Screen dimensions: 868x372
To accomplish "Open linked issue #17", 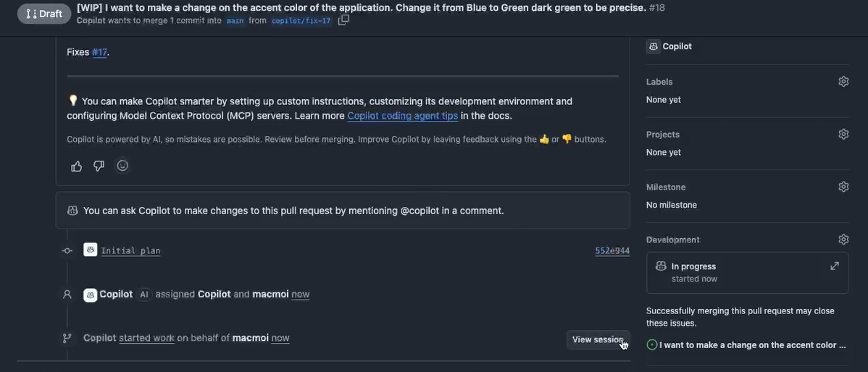I will click(x=100, y=53).
